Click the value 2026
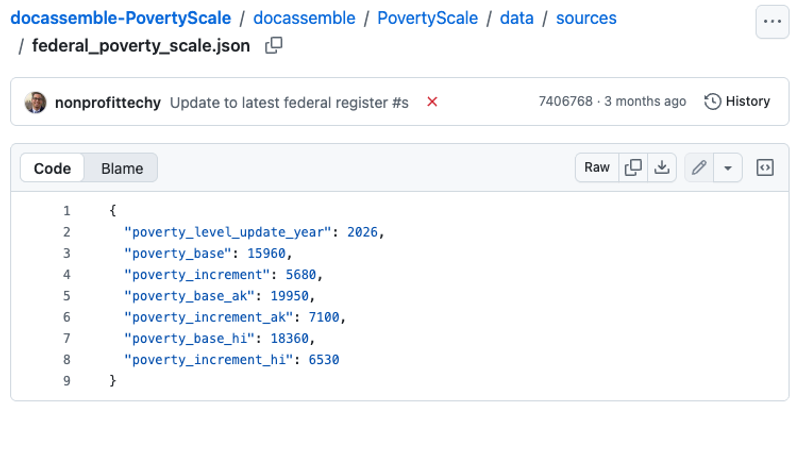 pos(362,232)
